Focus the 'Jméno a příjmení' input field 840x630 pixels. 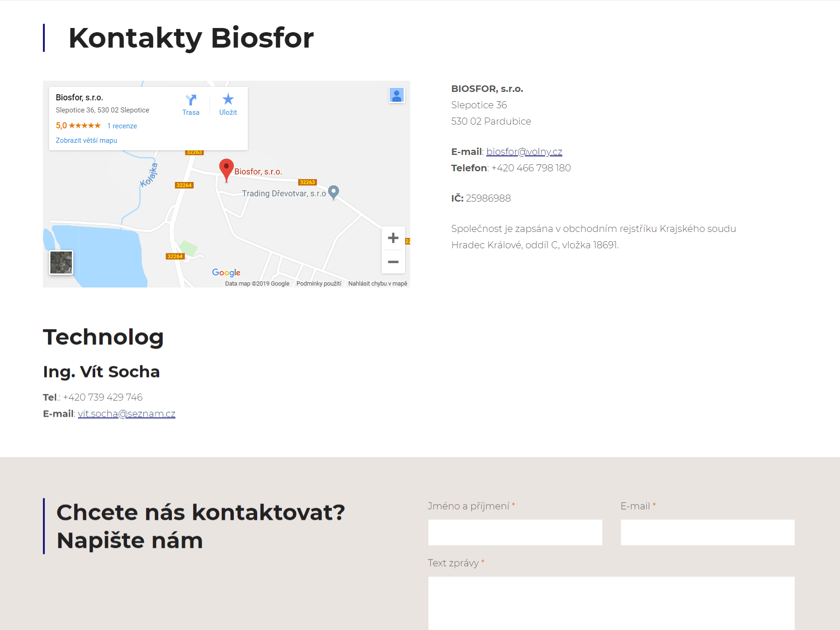click(x=515, y=532)
